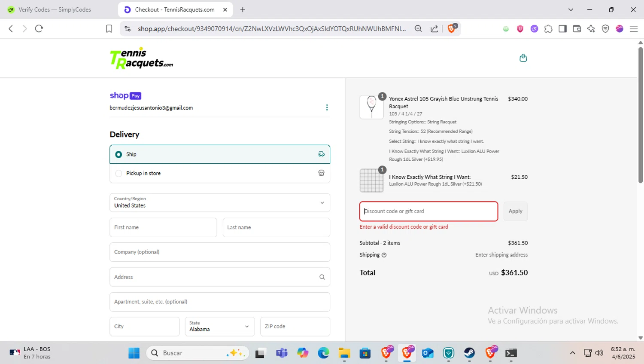644x364 pixels.
Task: Open Brave Shields lion icon in address bar
Action: point(452,28)
